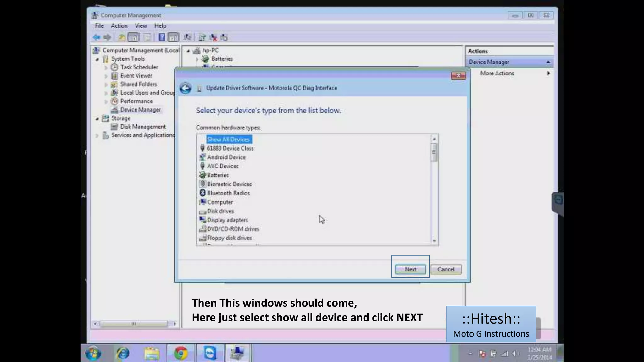Open the File menu
644x362 pixels.
tap(99, 26)
